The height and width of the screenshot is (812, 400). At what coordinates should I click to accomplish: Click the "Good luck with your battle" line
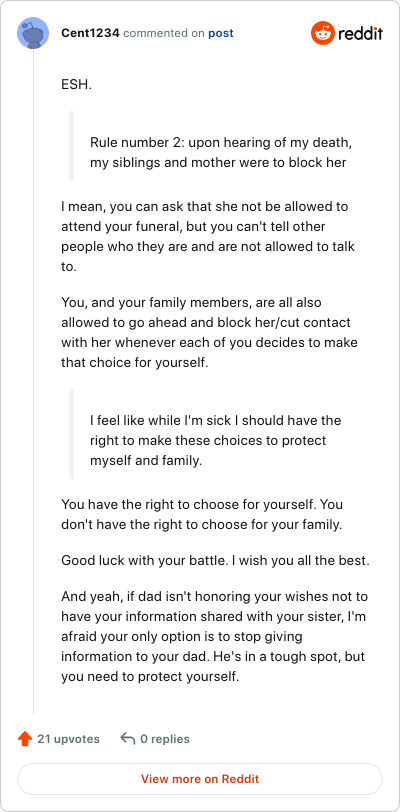(215, 560)
